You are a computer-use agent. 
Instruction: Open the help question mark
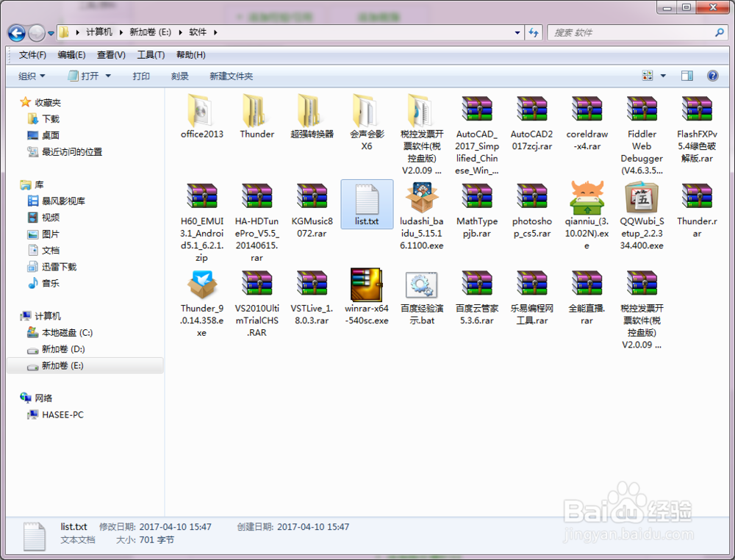(x=712, y=76)
